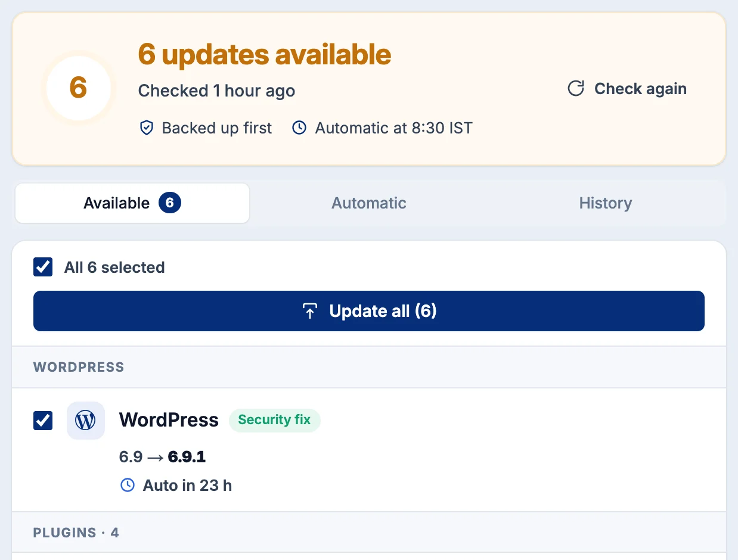Click the Automatic at 8:30 IST label

coord(394,128)
